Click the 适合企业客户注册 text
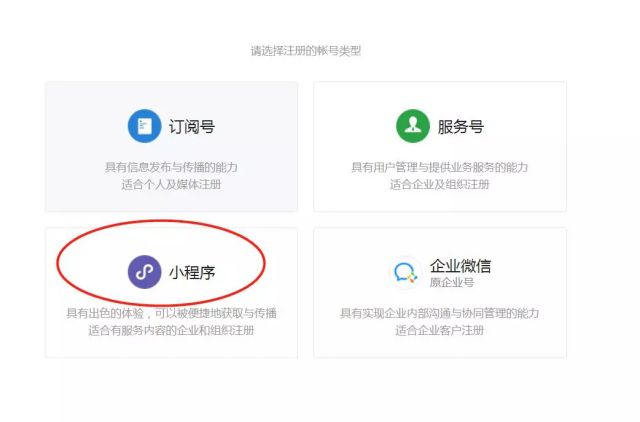 pos(440,330)
